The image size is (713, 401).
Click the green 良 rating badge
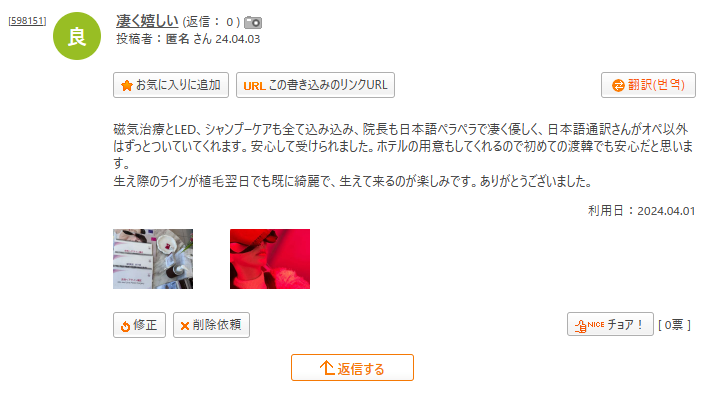(77, 36)
